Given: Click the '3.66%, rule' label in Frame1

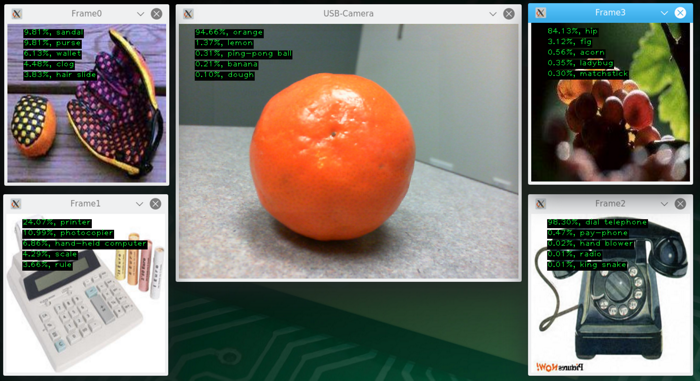Looking at the screenshot, I should tap(47, 265).
